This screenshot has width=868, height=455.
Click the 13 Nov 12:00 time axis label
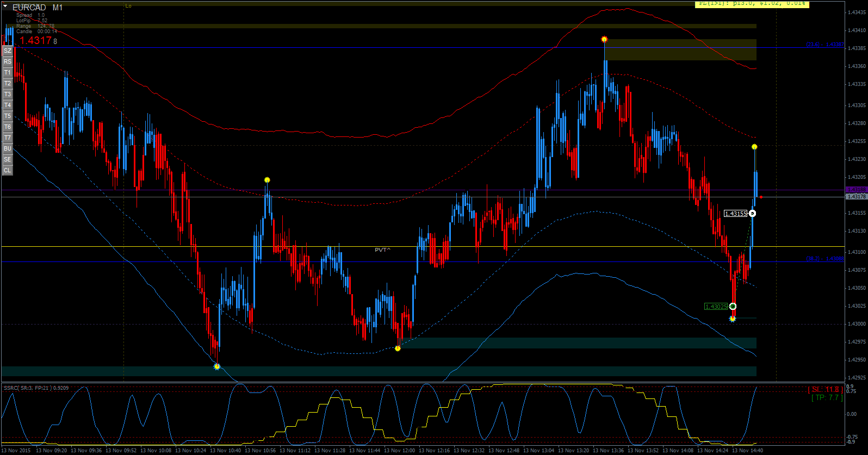pyautogui.click(x=399, y=450)
